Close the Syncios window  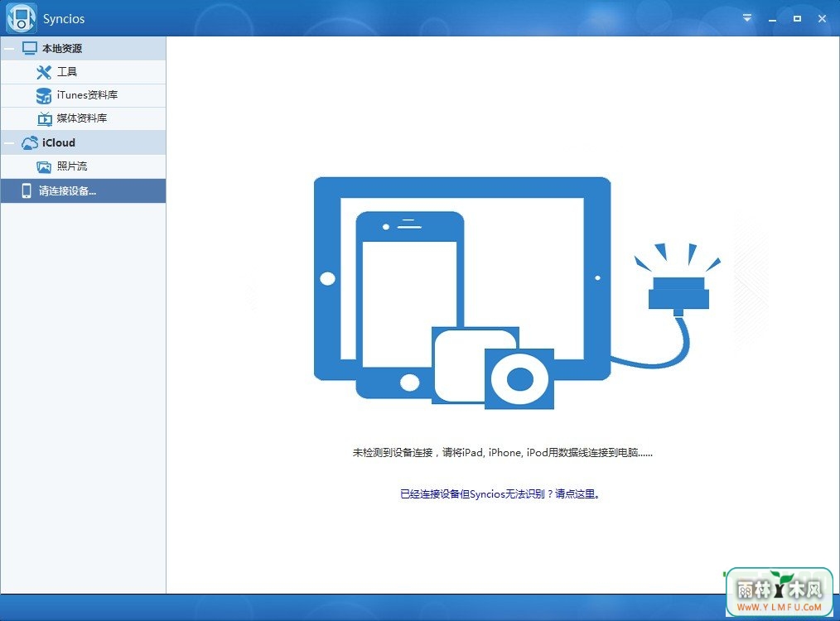pyautogui.click(x=822, y=18)
